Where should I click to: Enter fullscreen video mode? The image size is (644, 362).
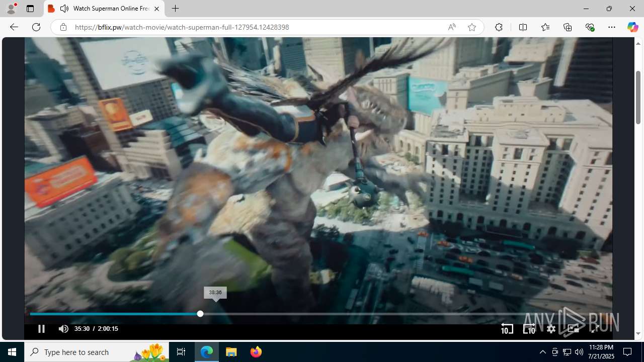[x=595, y=329]
